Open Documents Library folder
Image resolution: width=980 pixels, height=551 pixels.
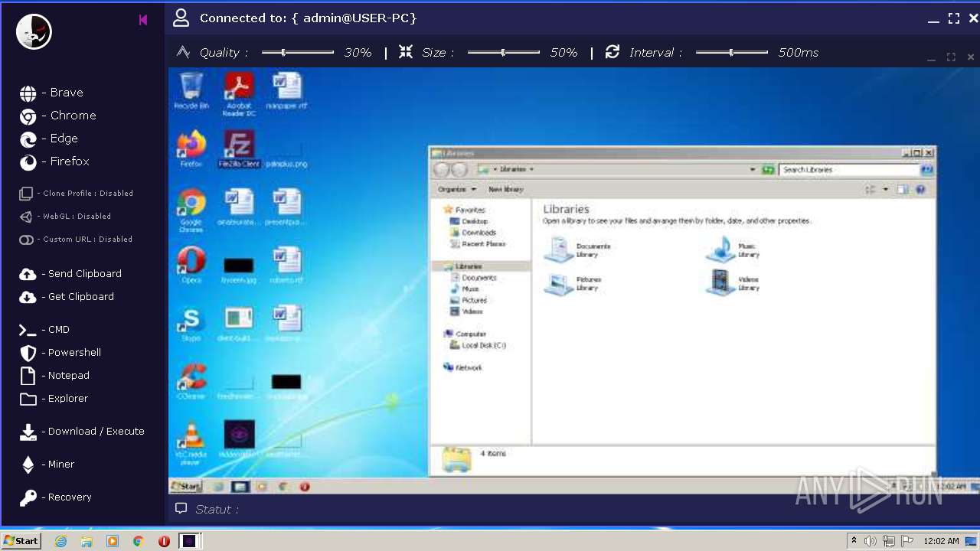[577, 250]
